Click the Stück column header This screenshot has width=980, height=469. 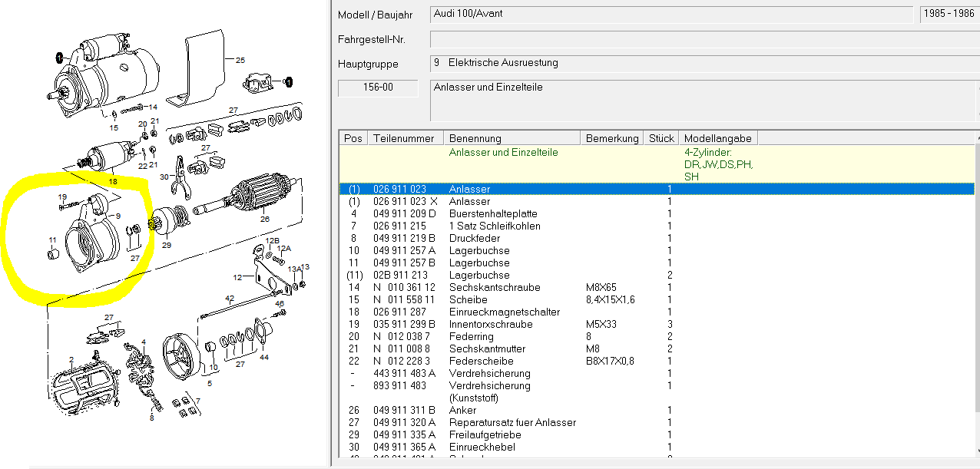point(661,138)
